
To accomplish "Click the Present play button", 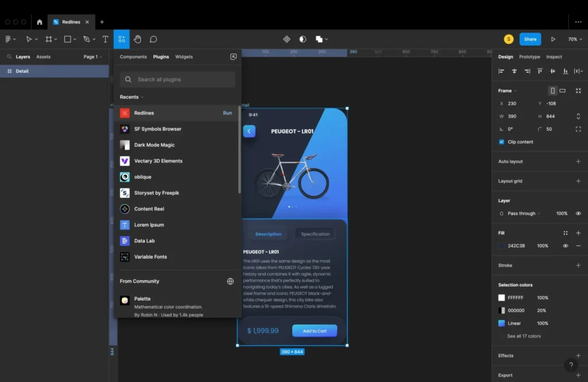I will pos(553,39).
